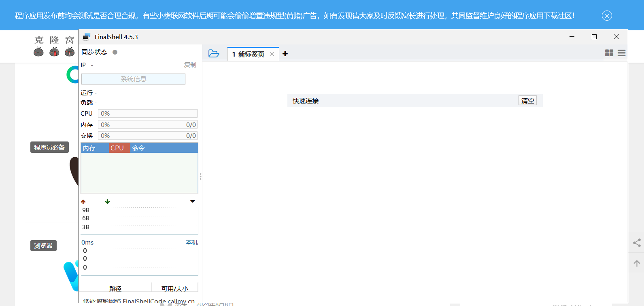Viewport: 644px width, 306px height.
Task: Maximize the FinalShell window
Action: (594, 37)
